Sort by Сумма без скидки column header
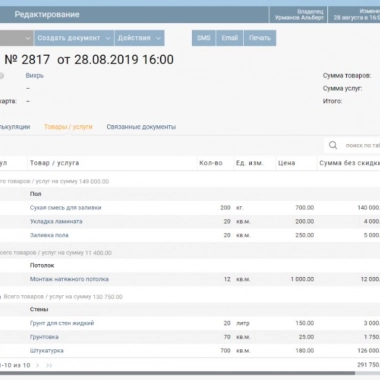Image resolution: width=380 pixels, height=380 pixels. click(349, 163)
